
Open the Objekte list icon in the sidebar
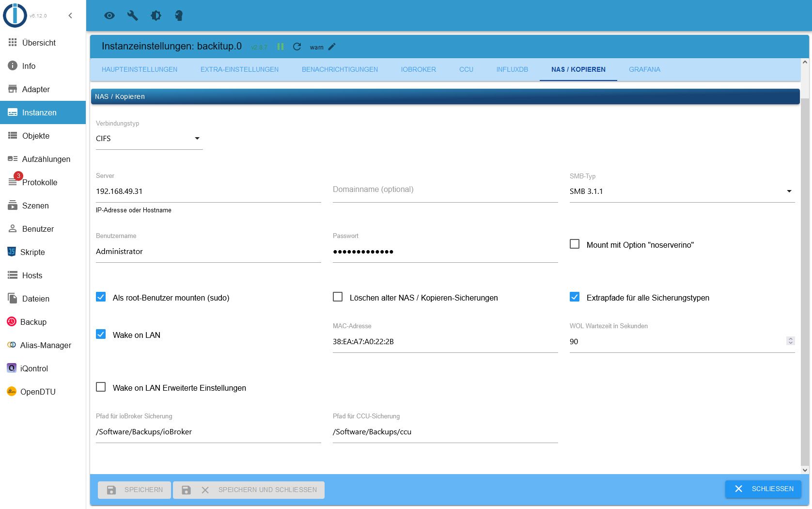[13, 136]
